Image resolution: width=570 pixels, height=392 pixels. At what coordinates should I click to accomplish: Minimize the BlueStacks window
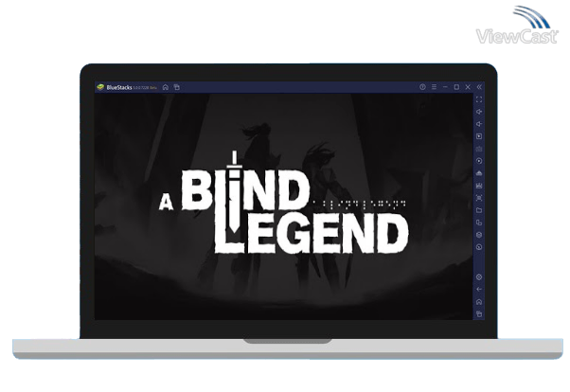tap(445, 87)
